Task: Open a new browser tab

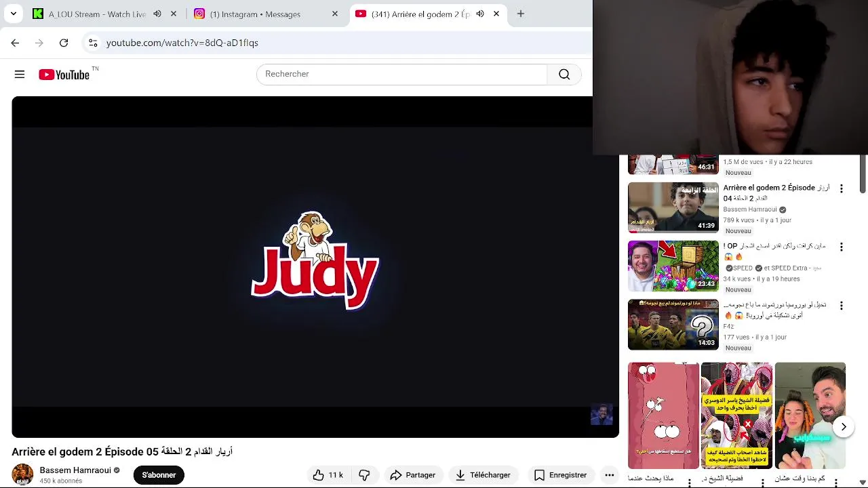Action: [521, 14]
